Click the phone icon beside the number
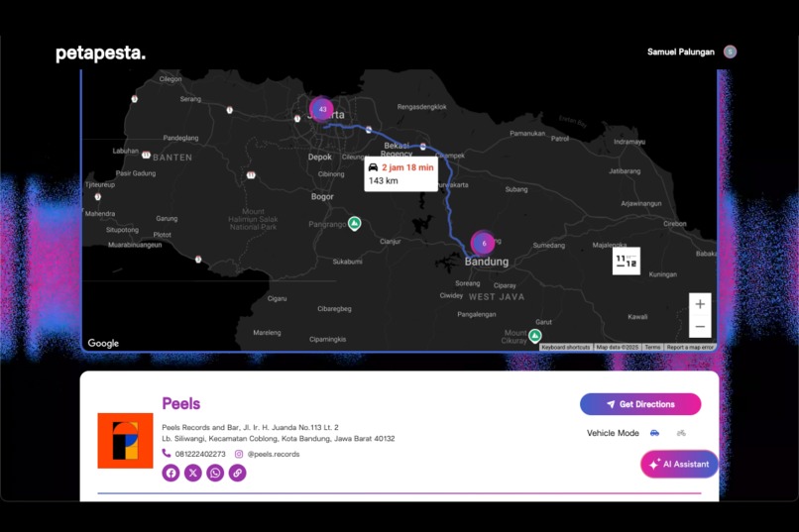Image resolution: width=799 pixels, height=532 pixels. point(167,453)
